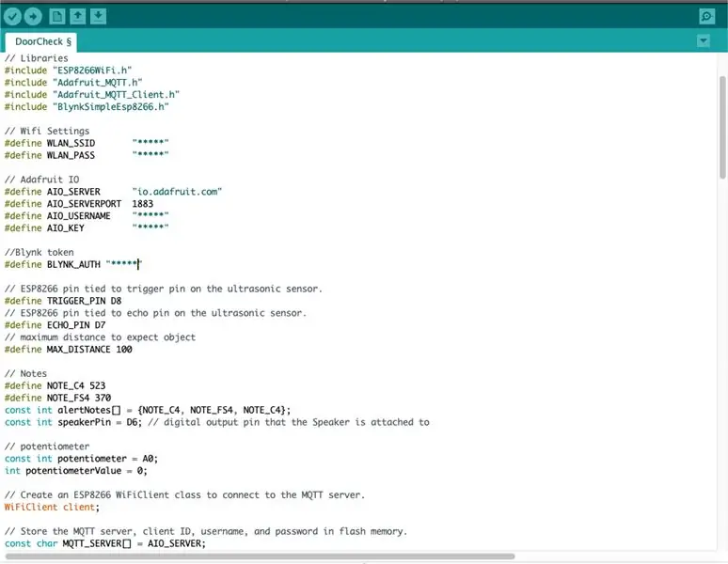The image size is (728, 564).
Task: Click the alertNotes array declaration
Action: [148, 410]
